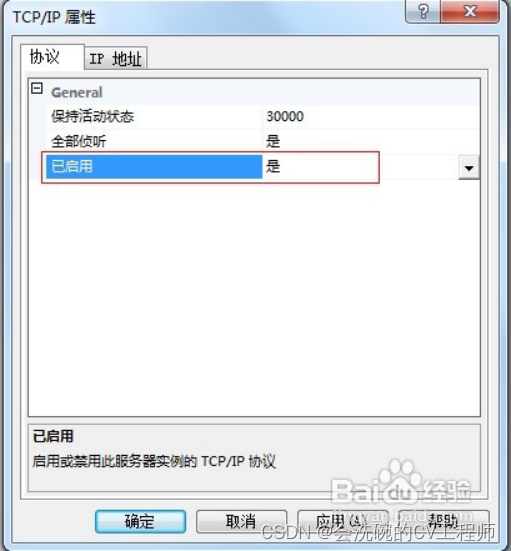The width and height of the screenshot is (511, 551).
Task: Collapse the General section
Action: coord(37,88)
